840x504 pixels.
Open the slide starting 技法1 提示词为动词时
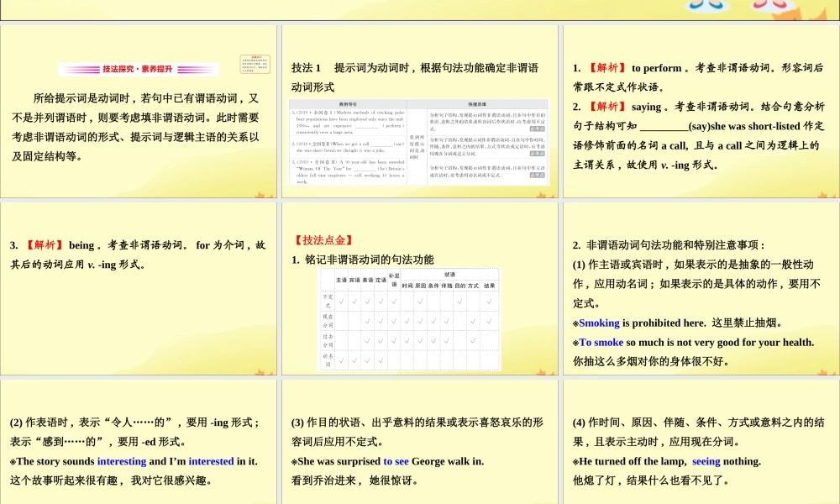point(420,112)
